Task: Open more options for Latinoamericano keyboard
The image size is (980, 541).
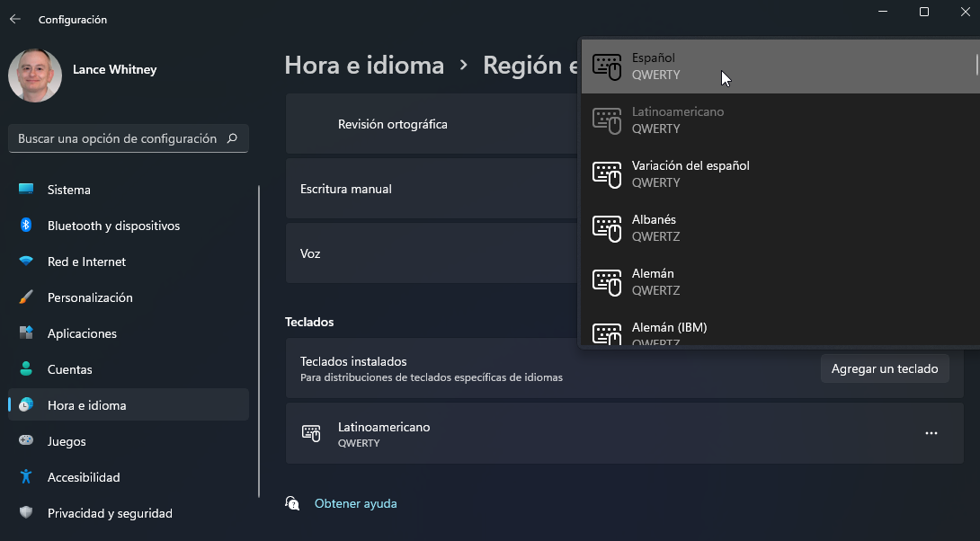Action: point(931,433)
